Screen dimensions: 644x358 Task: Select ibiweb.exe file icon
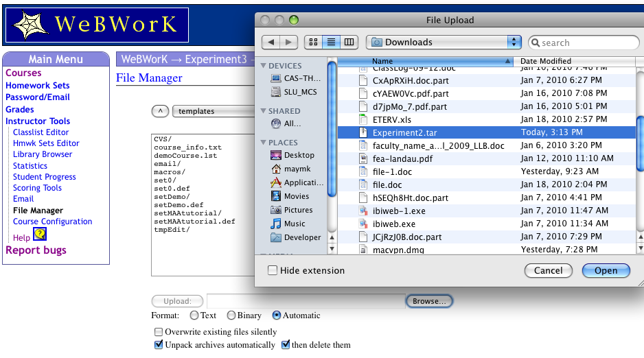click(x=363, y=224)
